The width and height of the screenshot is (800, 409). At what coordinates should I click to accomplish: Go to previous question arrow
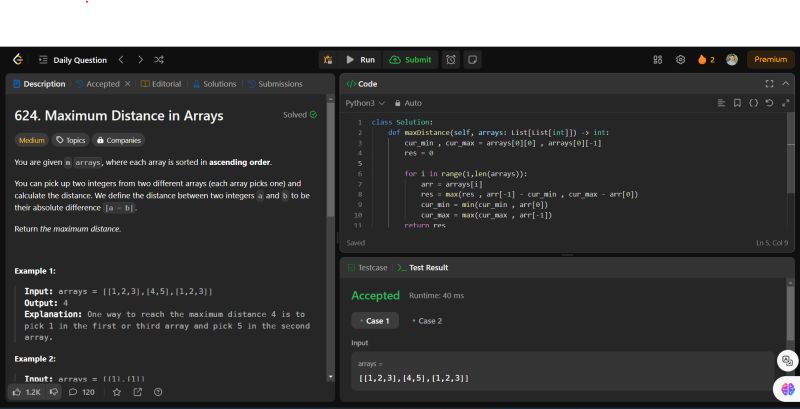coord(121,60)
